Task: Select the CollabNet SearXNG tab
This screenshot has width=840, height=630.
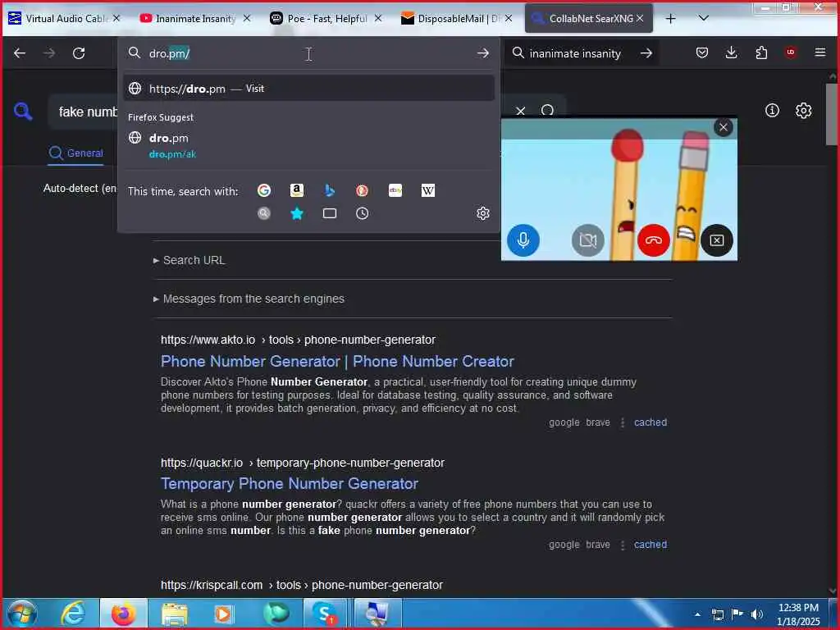Action: [588, 19]
